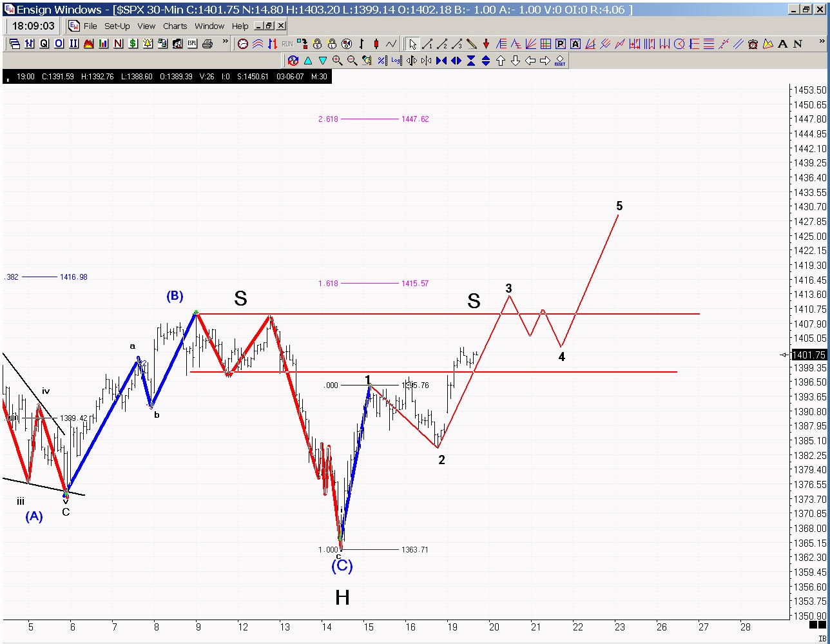
Task: Click the white scroll left arrow button
Action: tap(530, 61)
